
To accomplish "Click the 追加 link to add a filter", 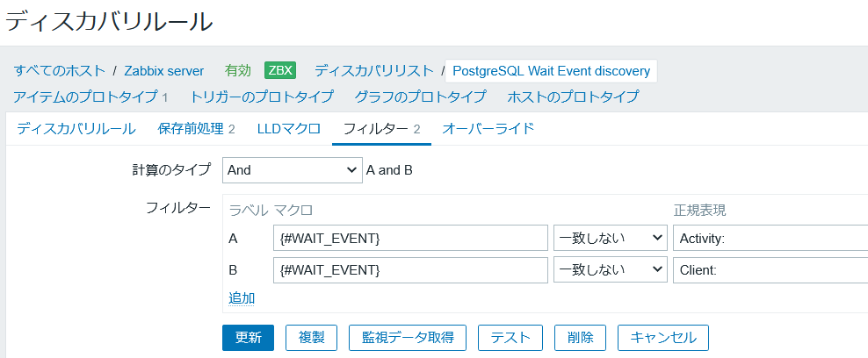I will [242, 298].
